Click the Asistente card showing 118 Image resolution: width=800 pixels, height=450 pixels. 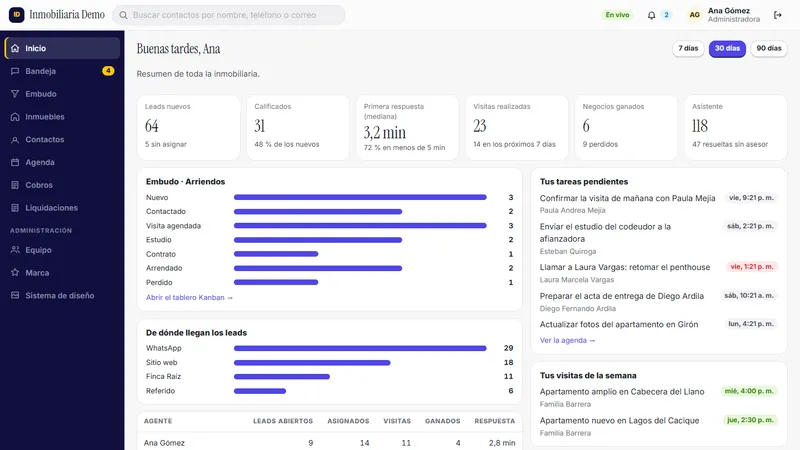[x=736, y=128]
